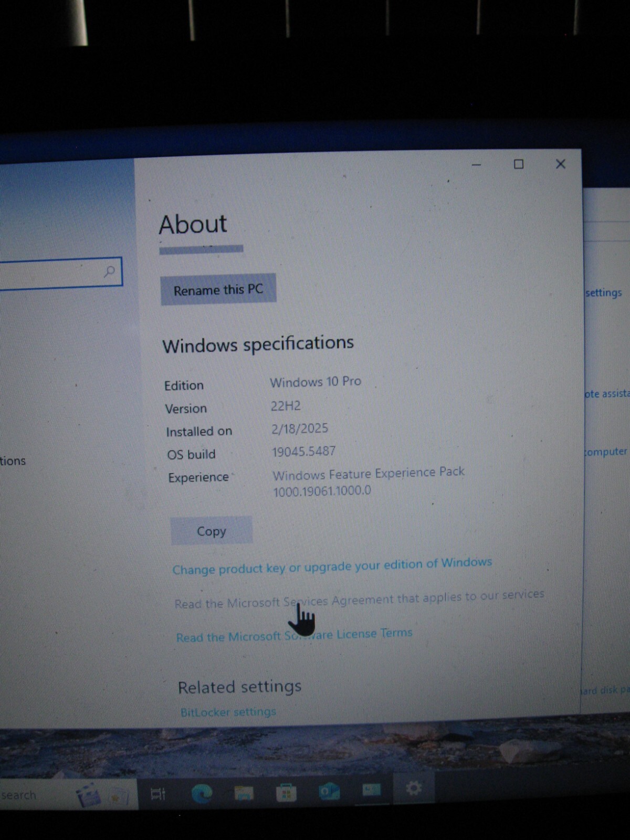The image size is (630, 840).
Task: Open Change product key or upgrade link
Action: [x=332, y=566]
